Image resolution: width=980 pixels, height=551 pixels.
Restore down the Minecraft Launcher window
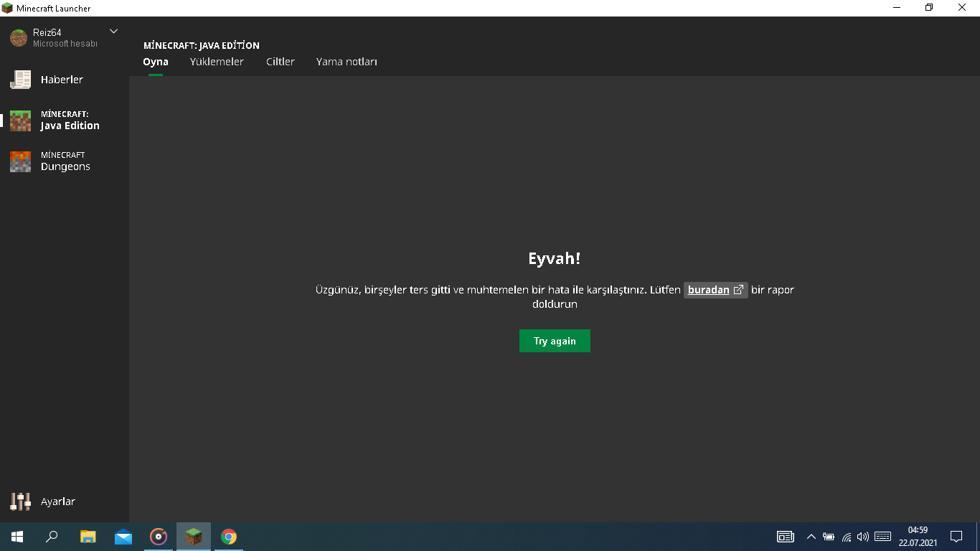coord(930,8)
